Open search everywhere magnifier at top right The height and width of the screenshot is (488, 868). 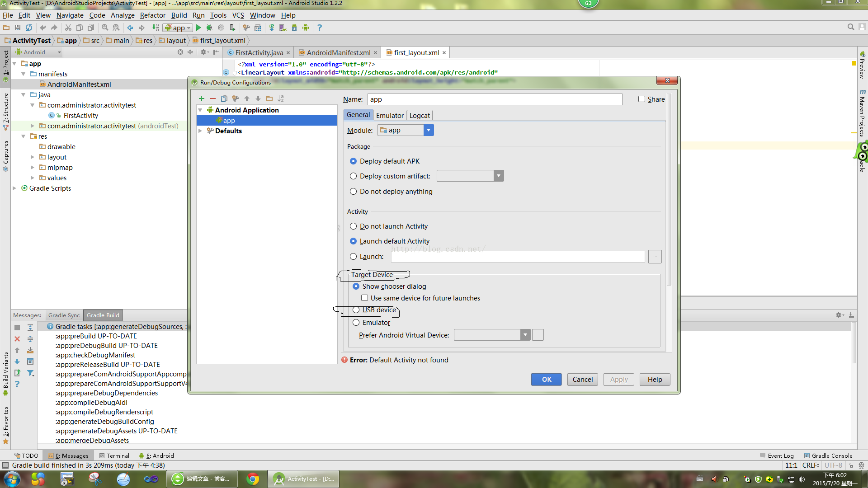tap(851, 27)
